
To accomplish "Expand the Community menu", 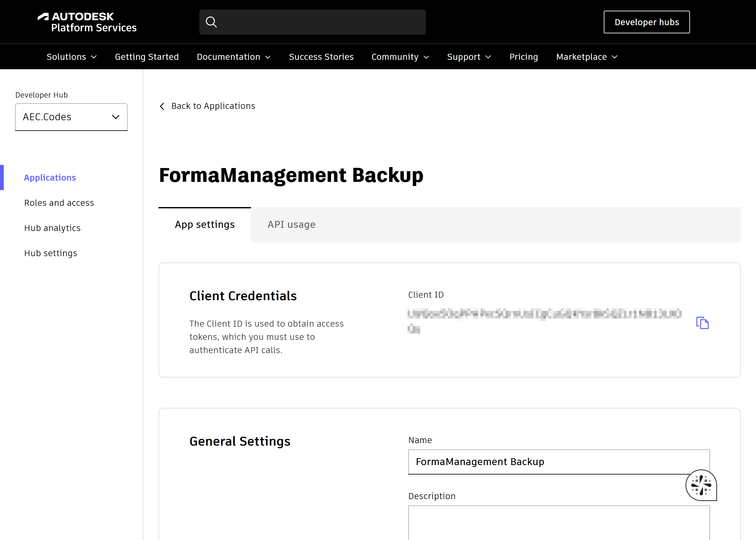I will 400,57.
